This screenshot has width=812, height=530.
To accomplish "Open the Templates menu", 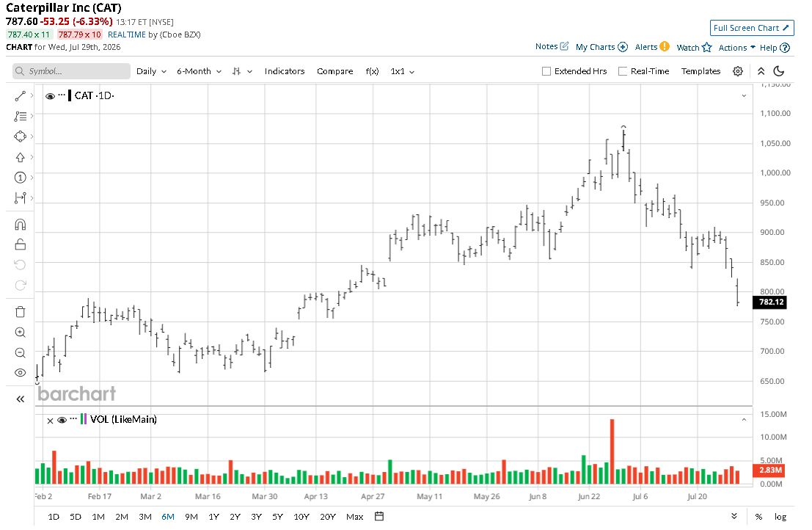I will [x=701, y=71].
